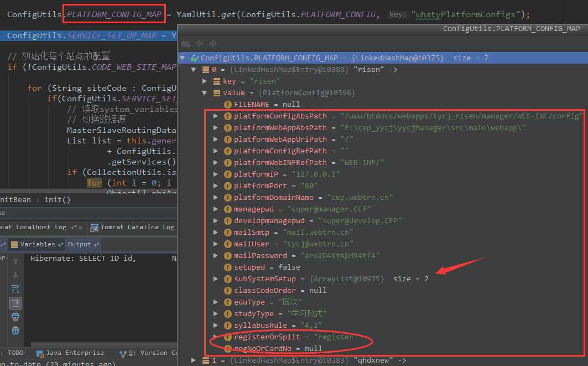Open the TODO tool window
This screenshot has height=366, width=588.
(x=15, y=353)
